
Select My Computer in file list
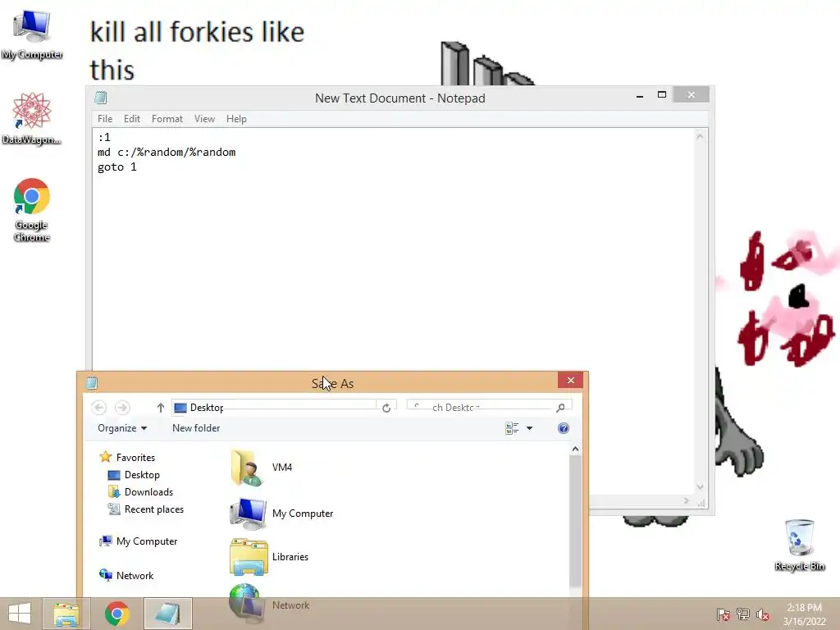point(282,514)
